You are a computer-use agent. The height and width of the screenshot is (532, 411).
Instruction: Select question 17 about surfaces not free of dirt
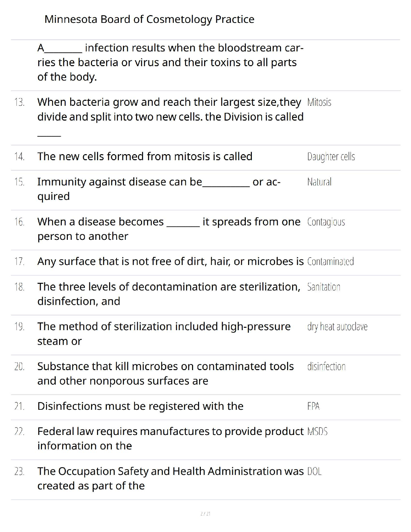point(171,261)
